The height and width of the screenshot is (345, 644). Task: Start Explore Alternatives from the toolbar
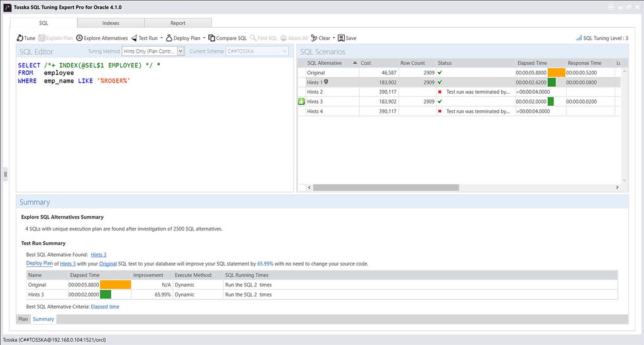coord(80,38)
